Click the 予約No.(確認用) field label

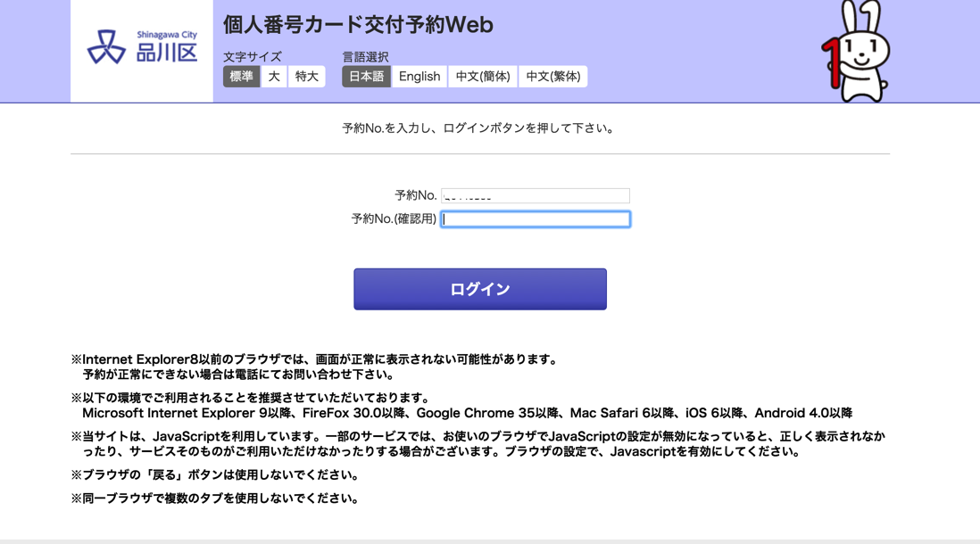click(x=394, y=218)
